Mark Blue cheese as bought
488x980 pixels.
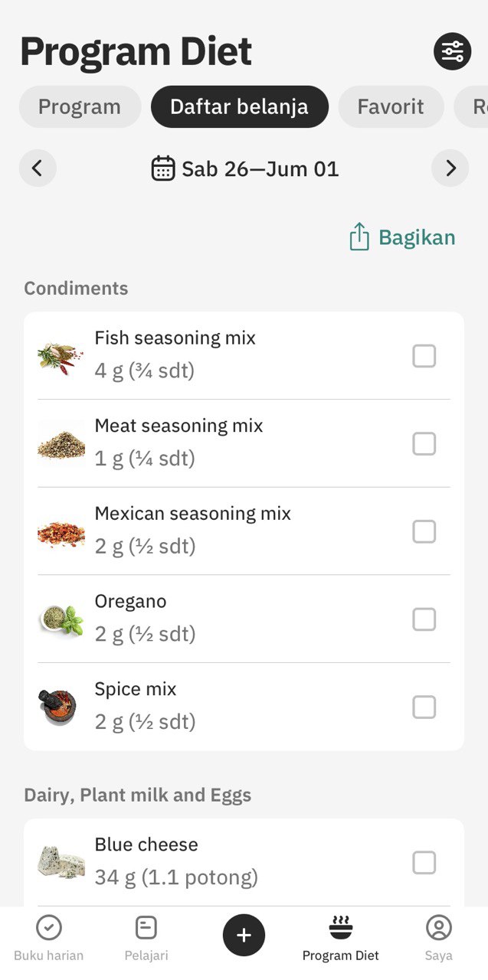424,863
